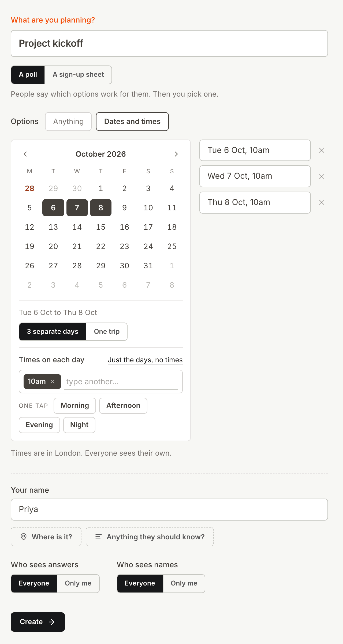Go to previous month in calendar
Image resolution: width=343 pixels, height=644 pixels.
tap(25, 154)
